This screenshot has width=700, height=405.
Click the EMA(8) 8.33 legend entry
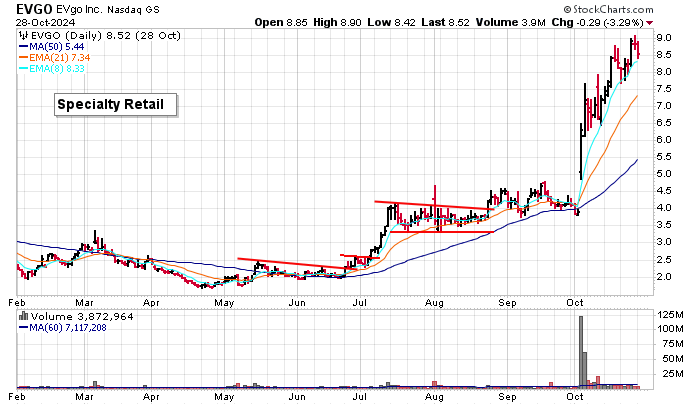[51, 68]
